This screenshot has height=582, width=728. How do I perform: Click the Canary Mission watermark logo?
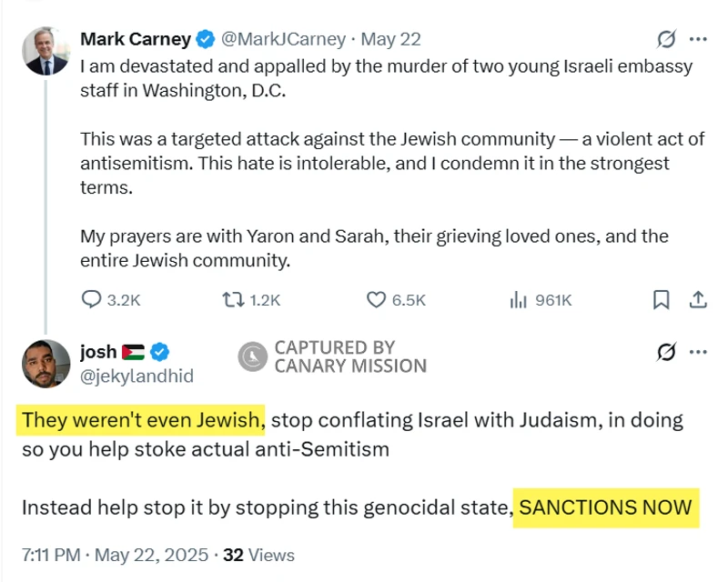point(252,356)
